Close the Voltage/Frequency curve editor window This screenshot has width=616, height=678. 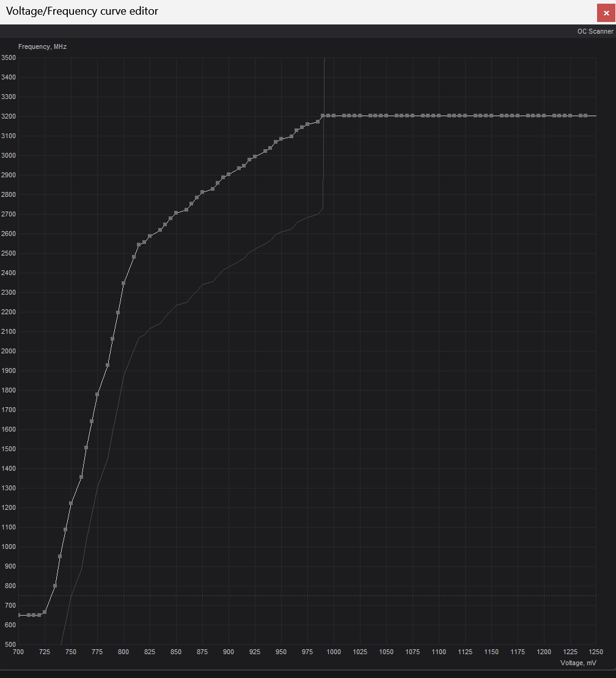coord(606,13)
